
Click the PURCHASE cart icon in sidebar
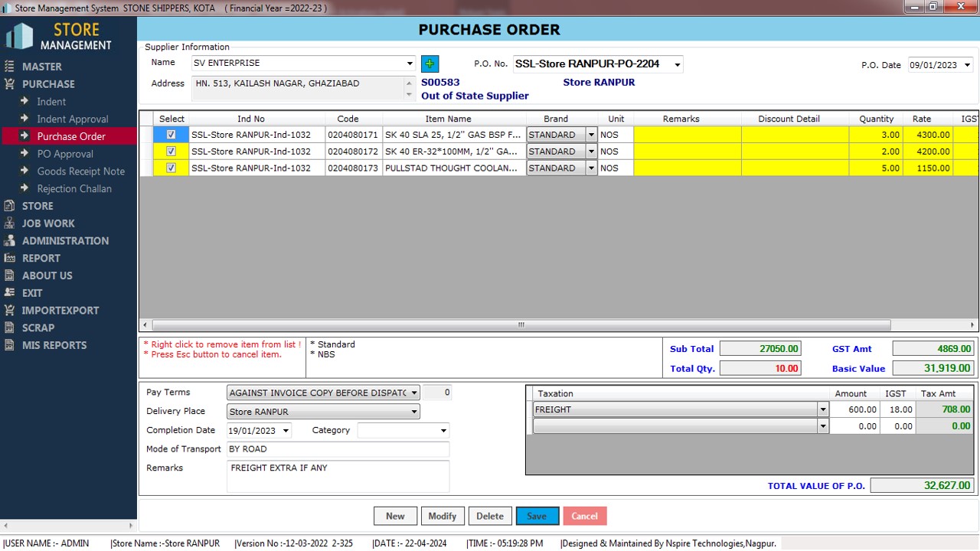[9, 84]
